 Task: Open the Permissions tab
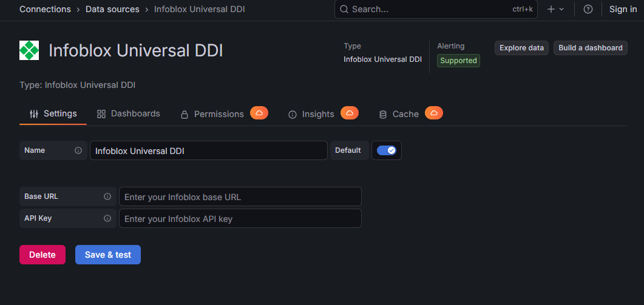click(x=213, y=114)
